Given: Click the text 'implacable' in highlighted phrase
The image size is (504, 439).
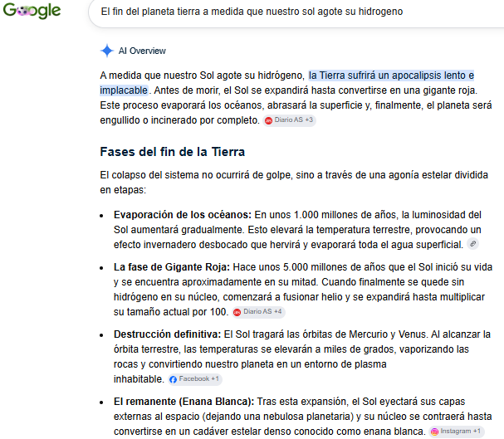Looking at the screenshot, I should tap(124, 90).
